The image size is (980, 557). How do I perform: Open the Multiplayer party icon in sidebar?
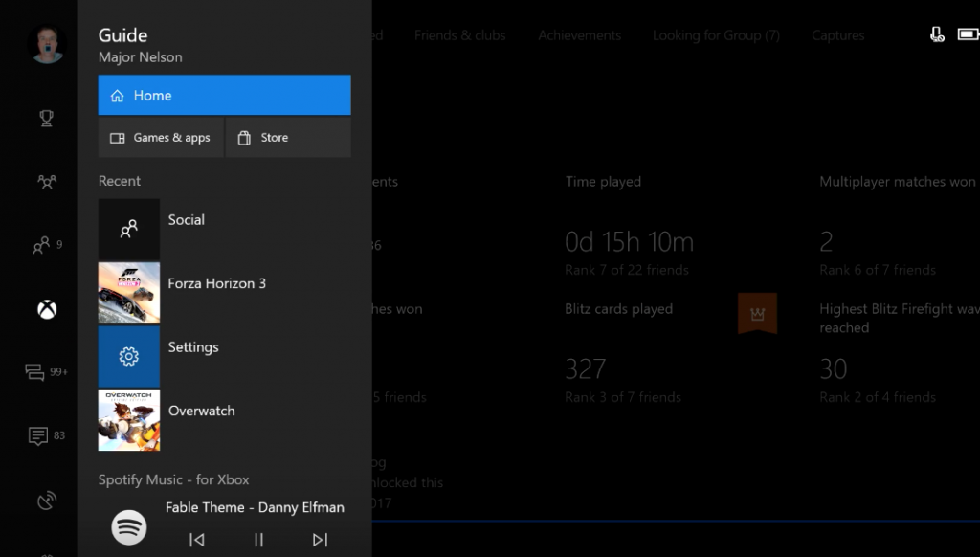click(x=47, y=182)
